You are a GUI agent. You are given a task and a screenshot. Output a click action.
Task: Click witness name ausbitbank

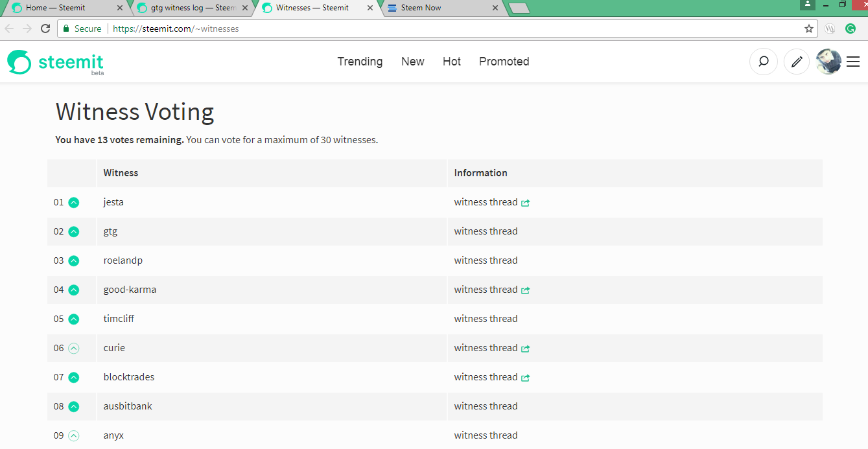tap(128, 406)
